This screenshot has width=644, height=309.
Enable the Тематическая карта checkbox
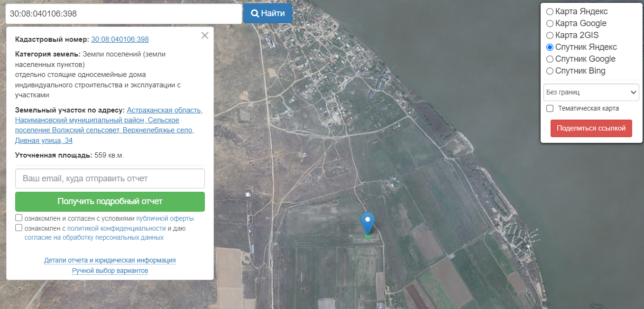[x=550, y=108]
